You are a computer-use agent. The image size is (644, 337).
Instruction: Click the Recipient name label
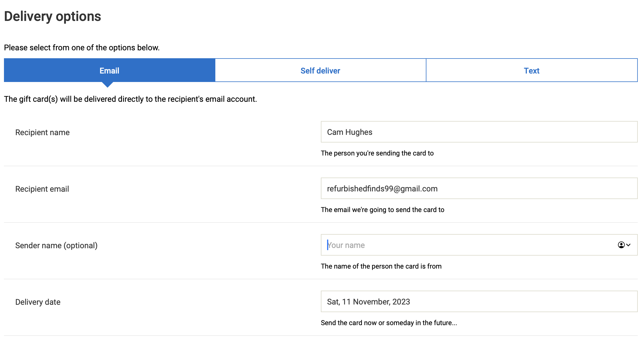click(x=42, y=132)
